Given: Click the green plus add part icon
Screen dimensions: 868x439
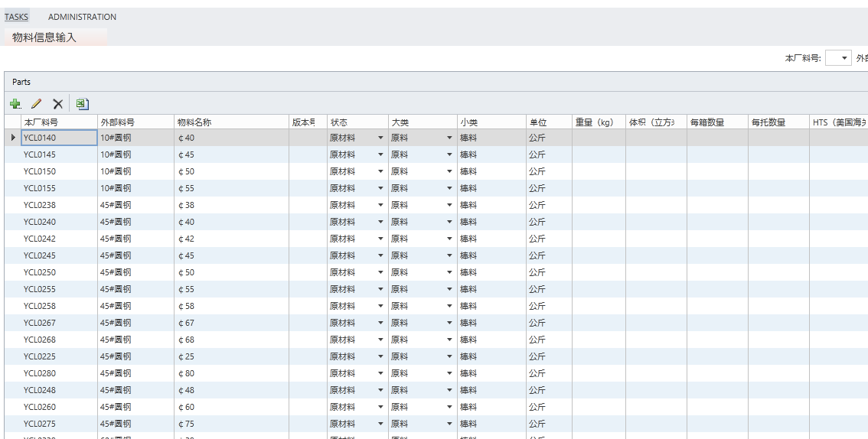Looking at the screenshot, I should pyautogui.click(x=15, y=104).
